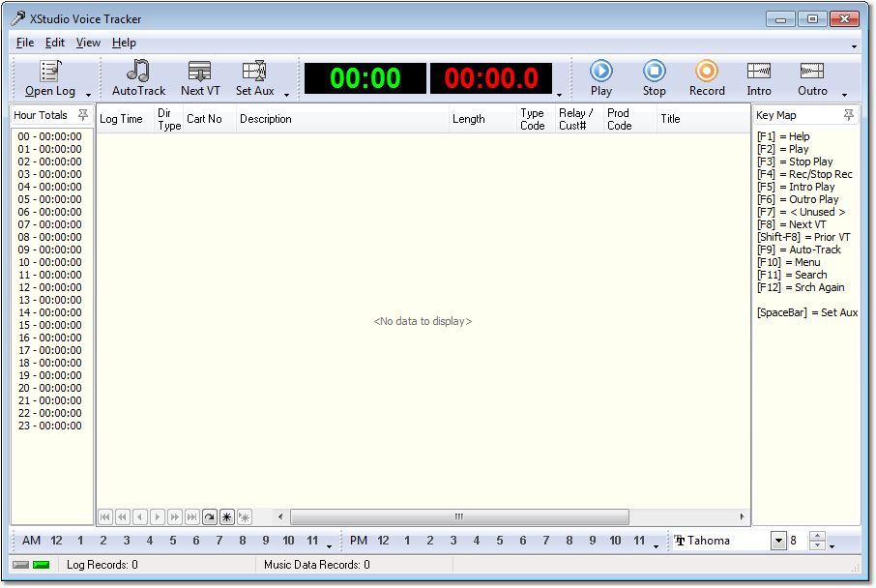Click the scrollbar left arrow
The image size is (876, 588).
(x=280, y=517)
